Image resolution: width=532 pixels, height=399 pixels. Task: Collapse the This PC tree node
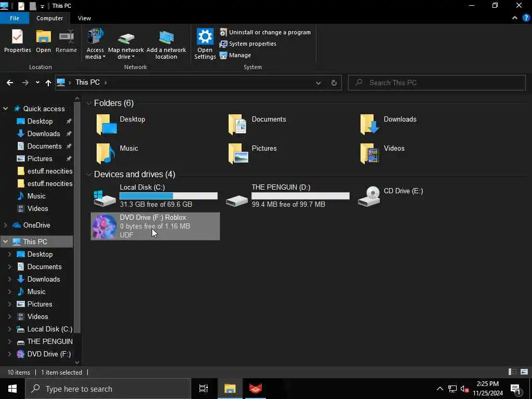click(x=5, y=242)
